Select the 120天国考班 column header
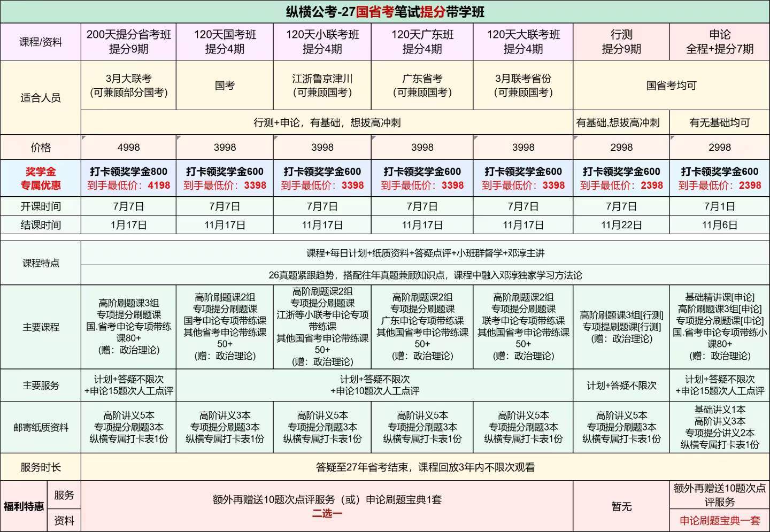This screenshot has height=532, width=770. click(225, 42)
